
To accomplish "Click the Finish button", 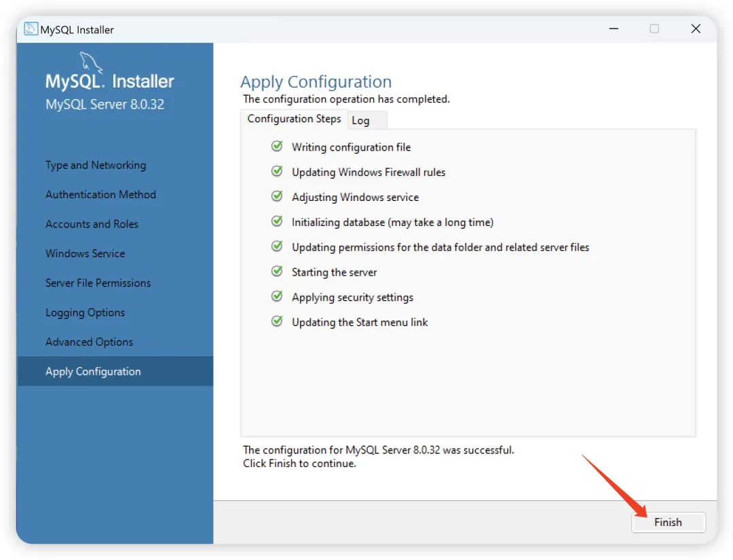I will (x=668, y=522).
